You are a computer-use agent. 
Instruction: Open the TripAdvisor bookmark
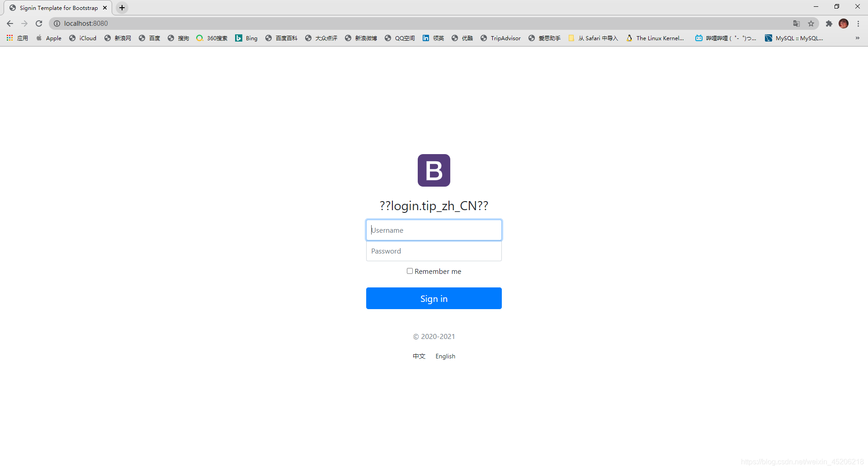click(500, 38)
